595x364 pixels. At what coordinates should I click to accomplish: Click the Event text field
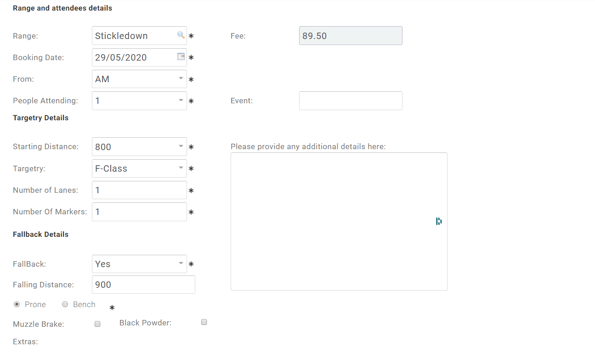point(351,101)
